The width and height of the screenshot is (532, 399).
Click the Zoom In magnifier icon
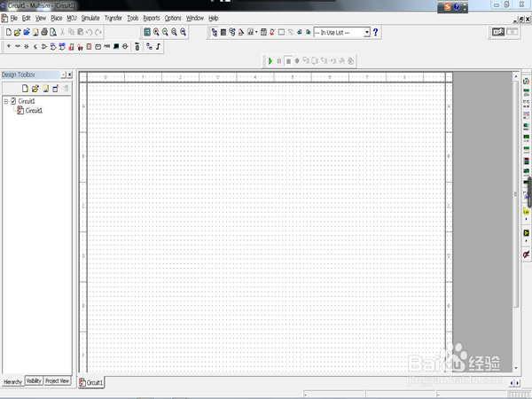click(156, 32)
